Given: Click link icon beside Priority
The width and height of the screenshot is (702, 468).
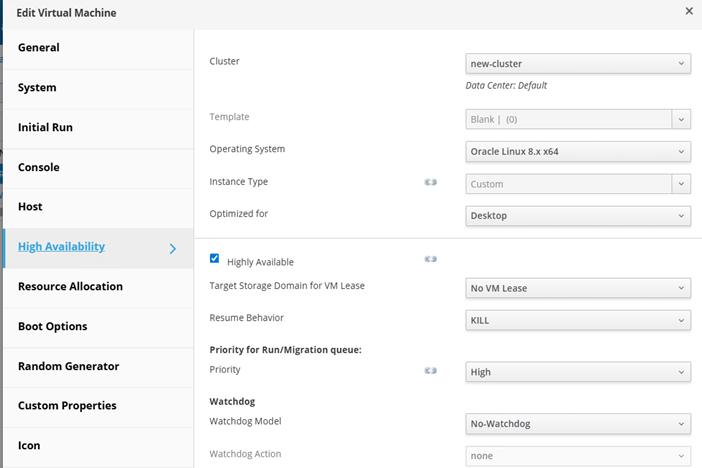Looking at the screenshot, I should pyautogui.click(x=431, y=371).
